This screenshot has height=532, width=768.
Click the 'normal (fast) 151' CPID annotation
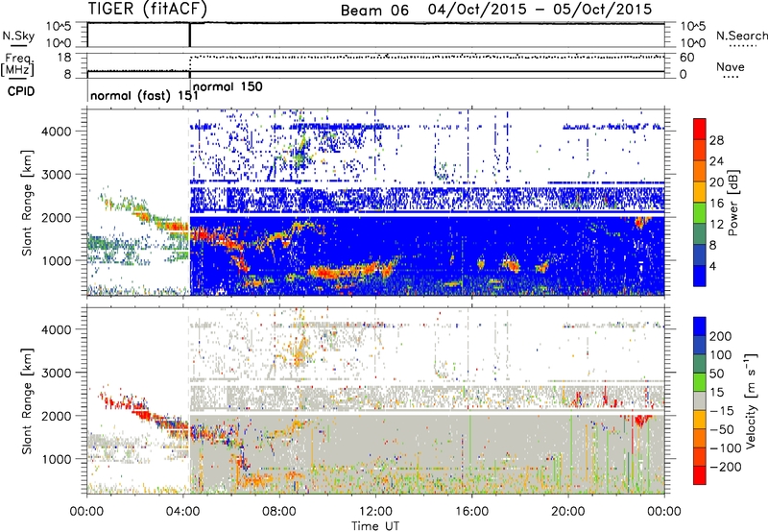click(x=144, y=95)
